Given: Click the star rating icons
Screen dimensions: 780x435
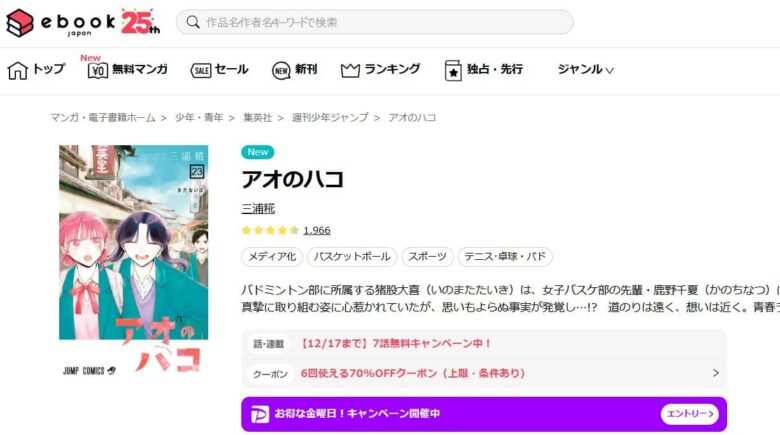Looking at the screenshot, I should coord(270,230).
